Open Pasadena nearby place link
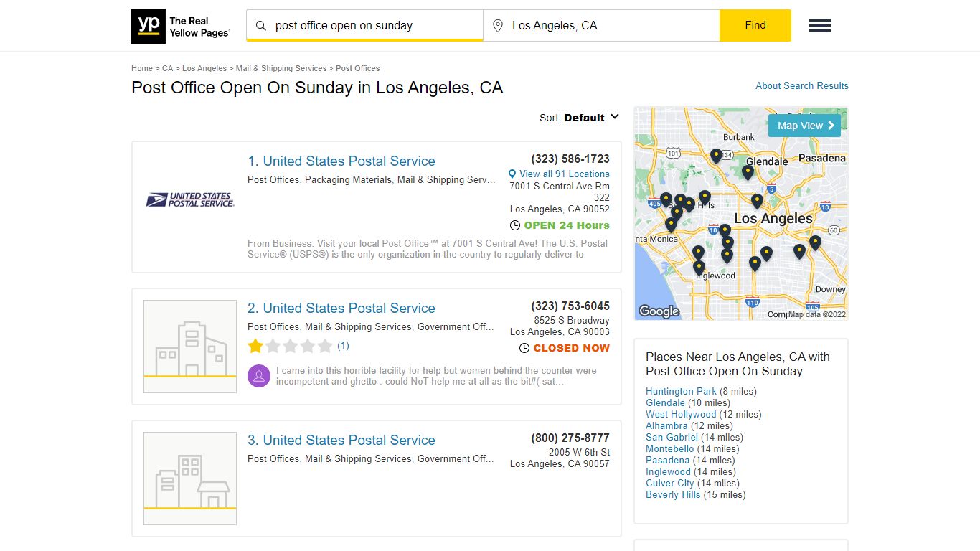 click(667, 461)
